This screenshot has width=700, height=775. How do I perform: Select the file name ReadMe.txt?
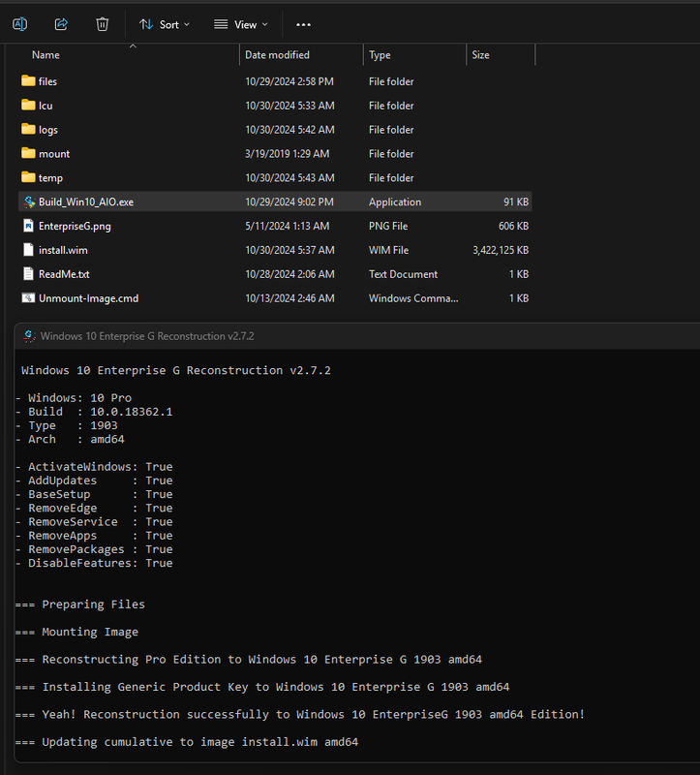(x=64, y=274)
